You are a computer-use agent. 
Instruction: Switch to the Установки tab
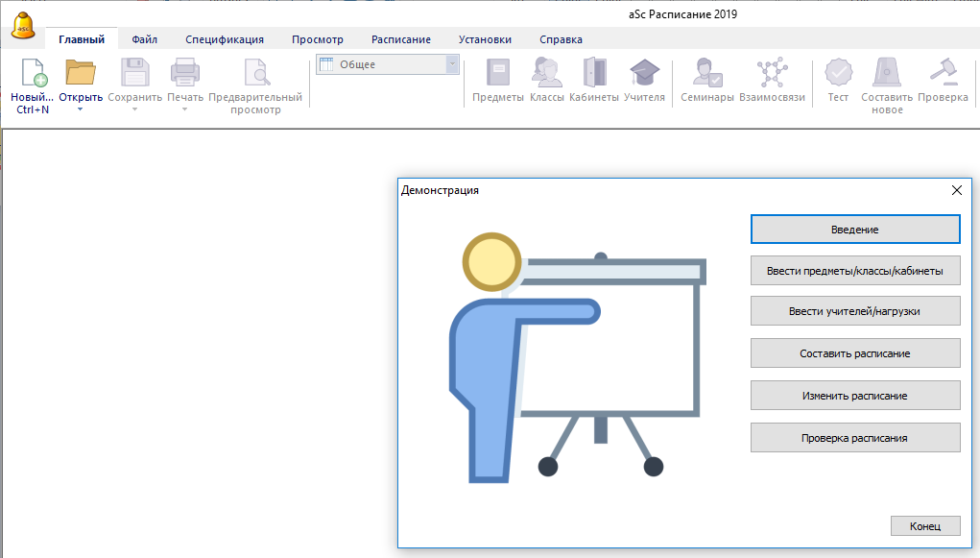coord(485,39)
